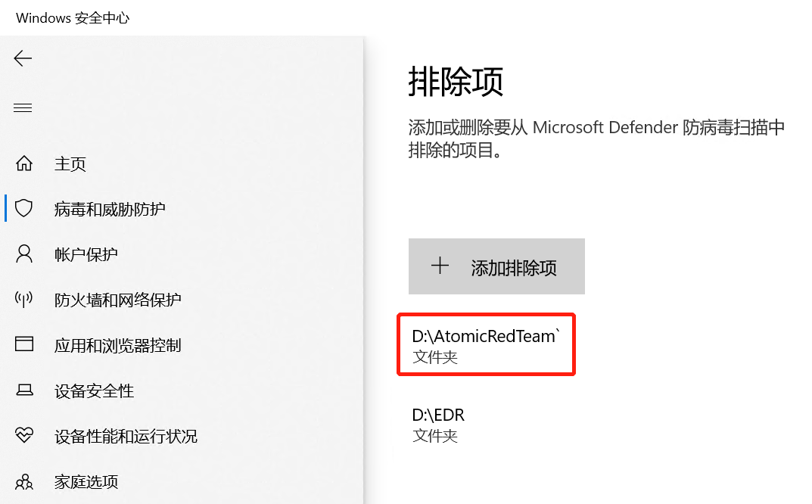
Task: Click the family icon for 家庭选项
Action: 23,481
